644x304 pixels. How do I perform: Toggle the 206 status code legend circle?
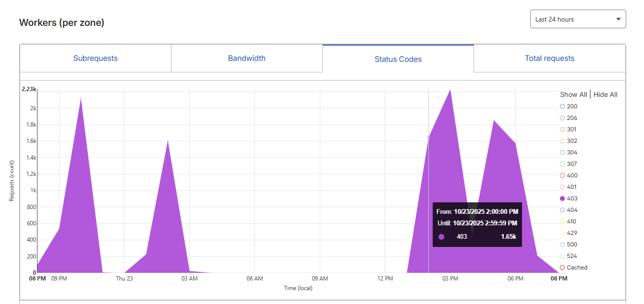[x=562, y=118]
